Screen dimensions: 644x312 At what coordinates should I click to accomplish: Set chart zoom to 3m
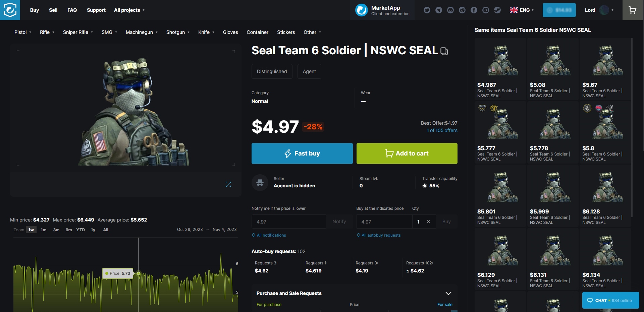click(x=56, y=230)
